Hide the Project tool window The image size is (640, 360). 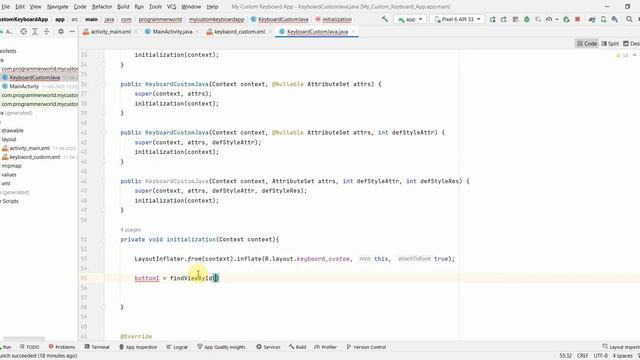[72, 31]
